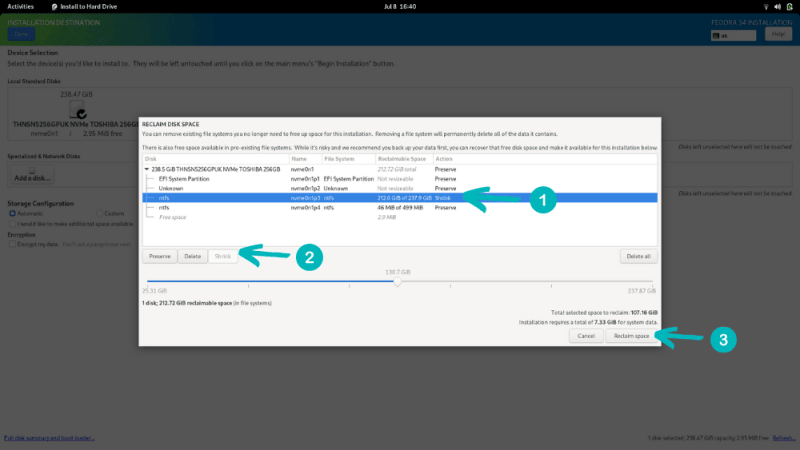Click the network status icon in top bar
Screen dimensions: 800x450
coord(765,7)
